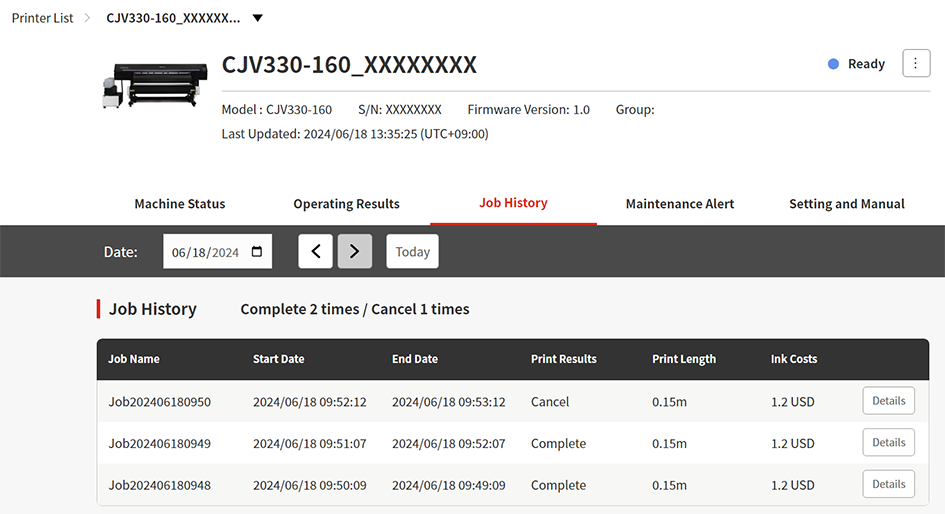Click the previous day arrow button
The image size is (945, 514).
[x=315, y=251]
